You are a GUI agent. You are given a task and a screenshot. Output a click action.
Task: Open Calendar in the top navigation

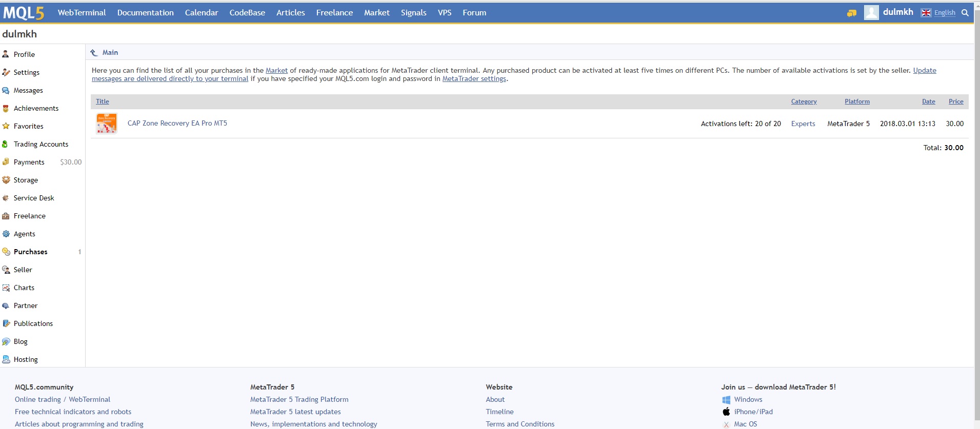coord(202,13)
